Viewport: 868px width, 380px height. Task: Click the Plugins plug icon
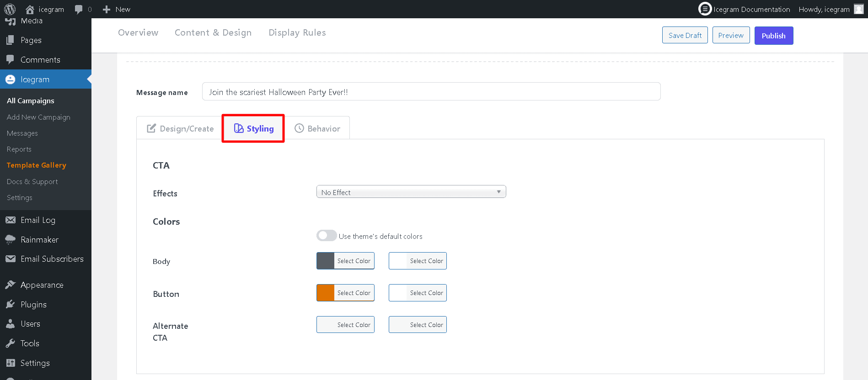pos(10,304)
